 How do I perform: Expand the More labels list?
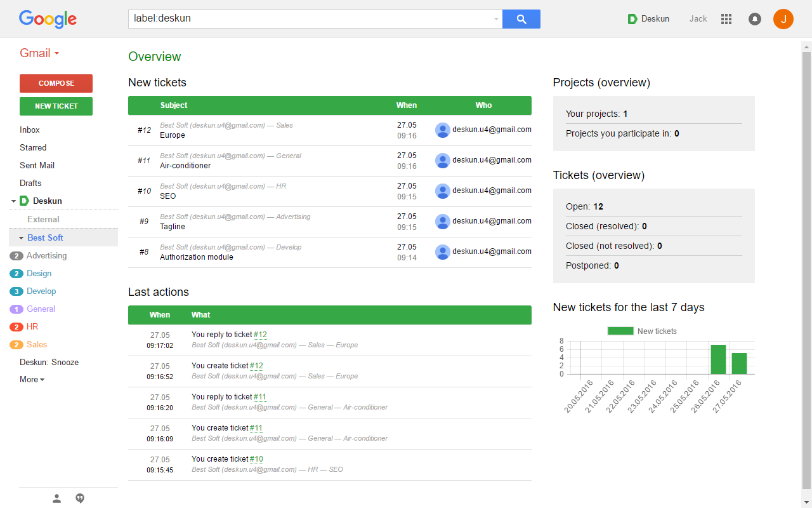(x=32, y=379)
